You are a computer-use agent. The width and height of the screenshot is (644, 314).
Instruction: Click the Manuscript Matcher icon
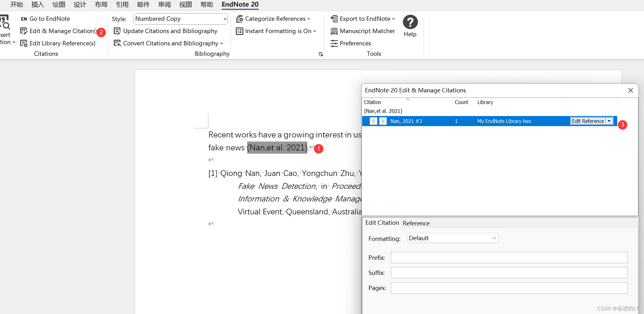334,31
